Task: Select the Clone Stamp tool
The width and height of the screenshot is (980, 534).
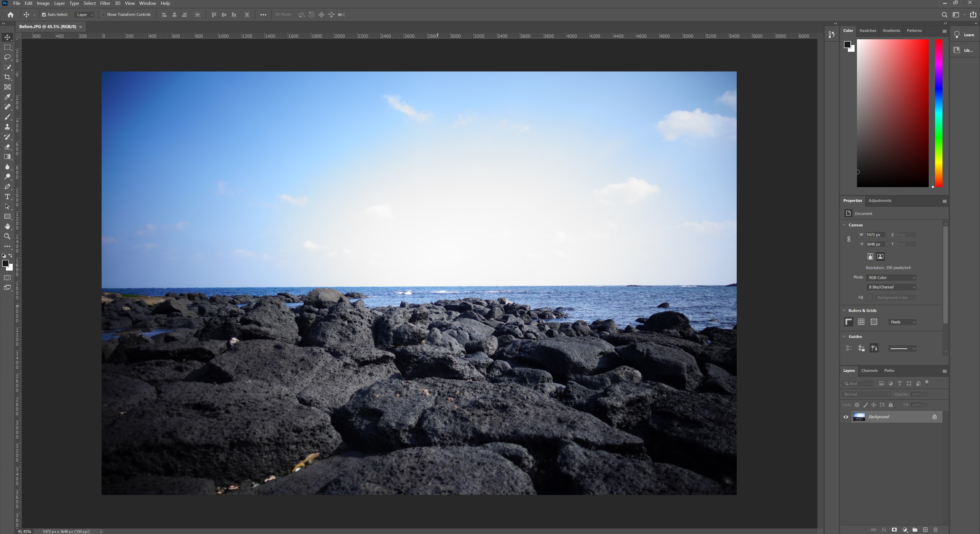Action: pyautogui.click(x=7, y=127)
